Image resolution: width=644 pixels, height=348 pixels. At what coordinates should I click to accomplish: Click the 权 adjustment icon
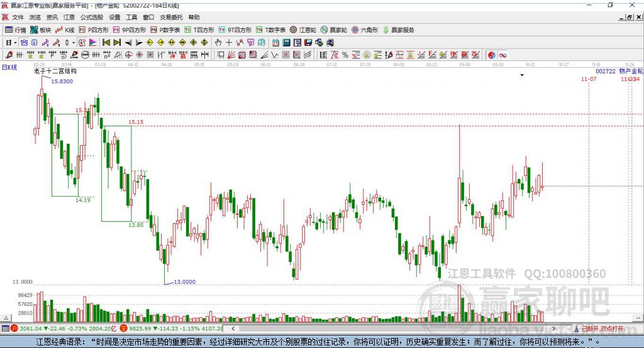(x=82, y=43)
